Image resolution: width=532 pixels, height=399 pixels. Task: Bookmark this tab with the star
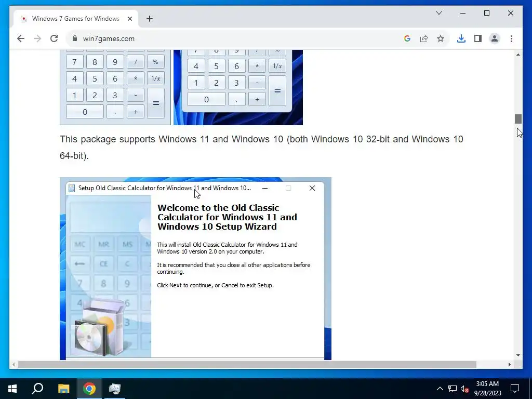click(441, 38)
